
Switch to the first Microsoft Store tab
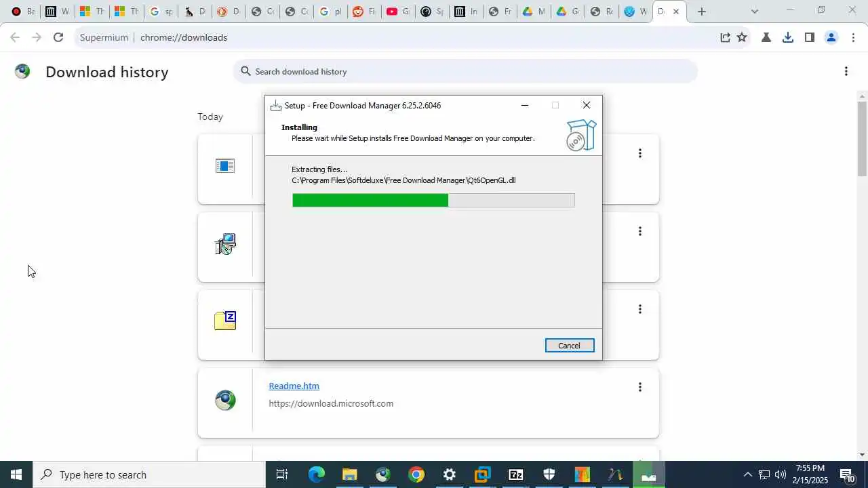click(92, 12)
